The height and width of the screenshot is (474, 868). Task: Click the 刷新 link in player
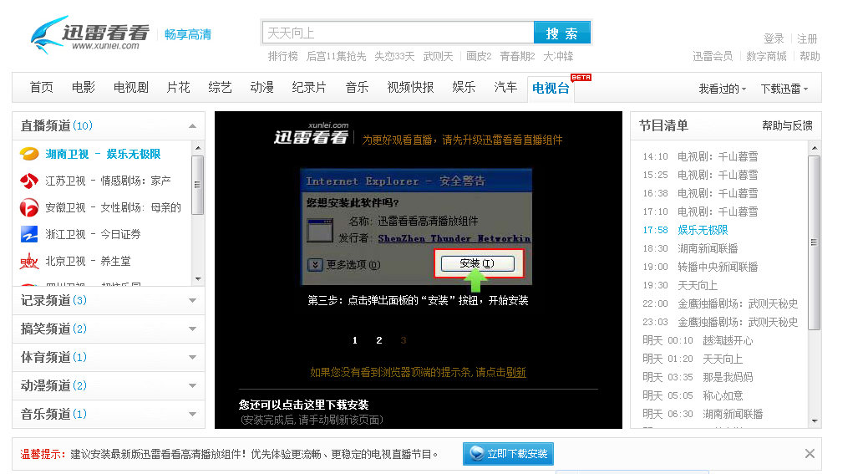tap(516, 372)
